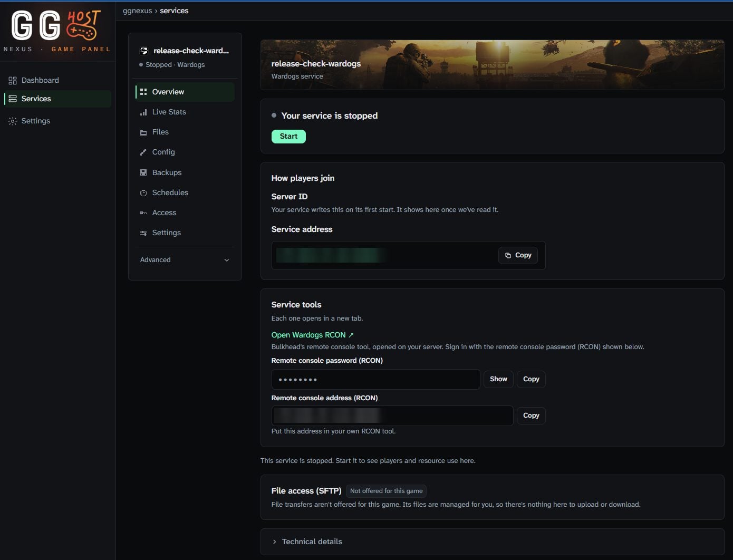Screen dimensions: 733x560
Task: Click the "Not offered for this game" badge
Action: [x=387, y=491]
